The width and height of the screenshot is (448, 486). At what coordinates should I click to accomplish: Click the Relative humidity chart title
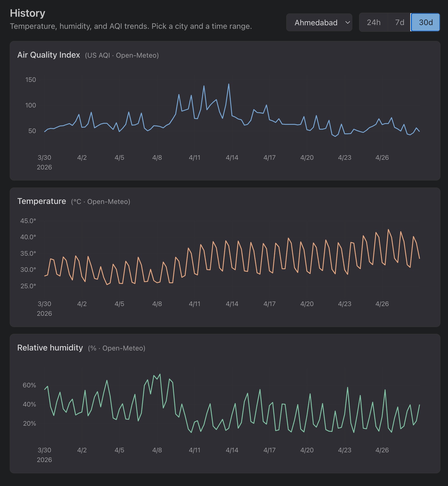50,348
